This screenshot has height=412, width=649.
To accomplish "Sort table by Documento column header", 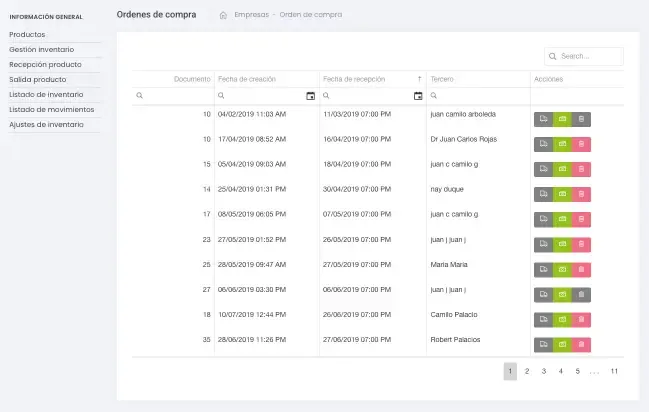I will [x=191, y=78].
